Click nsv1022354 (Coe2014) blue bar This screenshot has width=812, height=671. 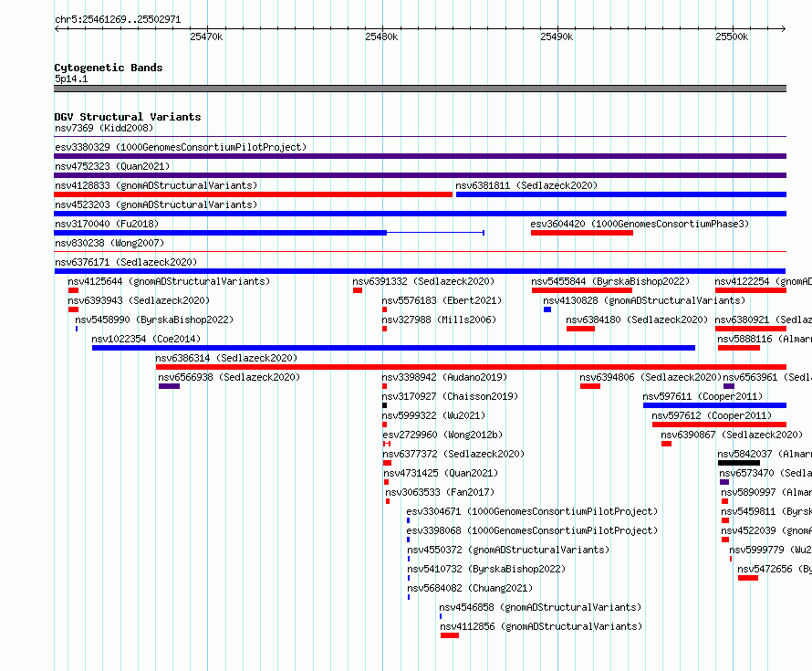click(x=393, y=348)
